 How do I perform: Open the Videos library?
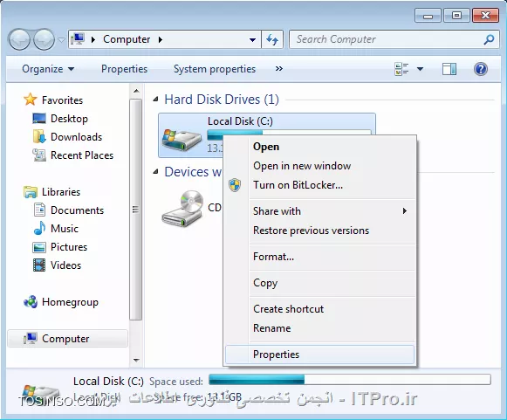tap(65, 265)
